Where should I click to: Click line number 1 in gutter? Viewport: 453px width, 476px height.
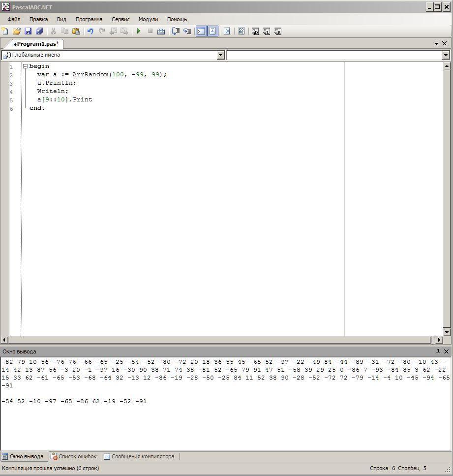point(11,67)
